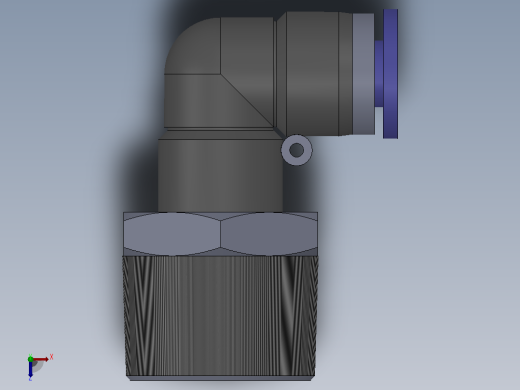
Task: Pick the hexagonal nut face
Action: pos(220,234)
